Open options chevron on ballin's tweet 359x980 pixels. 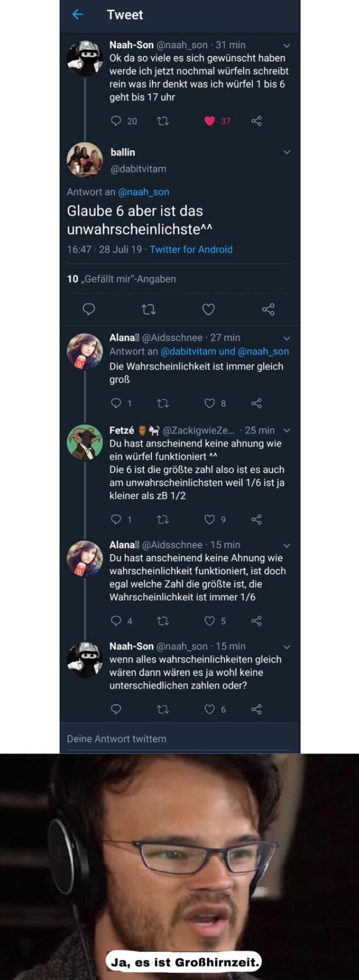287,152
